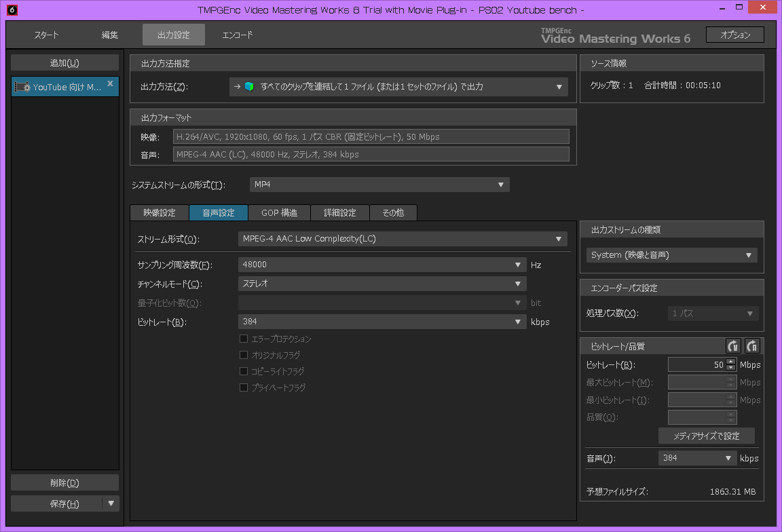Expand the 音声(J) 384 dropdown
Screen dimensions: 782x532
click(x=697, y=458)
